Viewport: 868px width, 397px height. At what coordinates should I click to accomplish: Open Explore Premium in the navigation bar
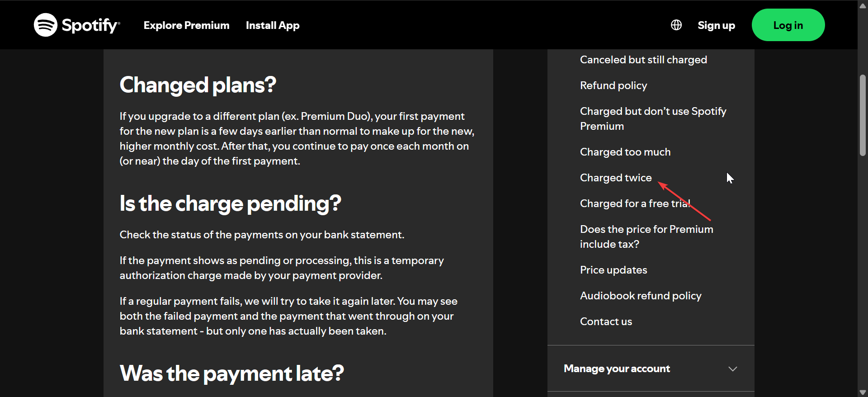pos(186,25)
